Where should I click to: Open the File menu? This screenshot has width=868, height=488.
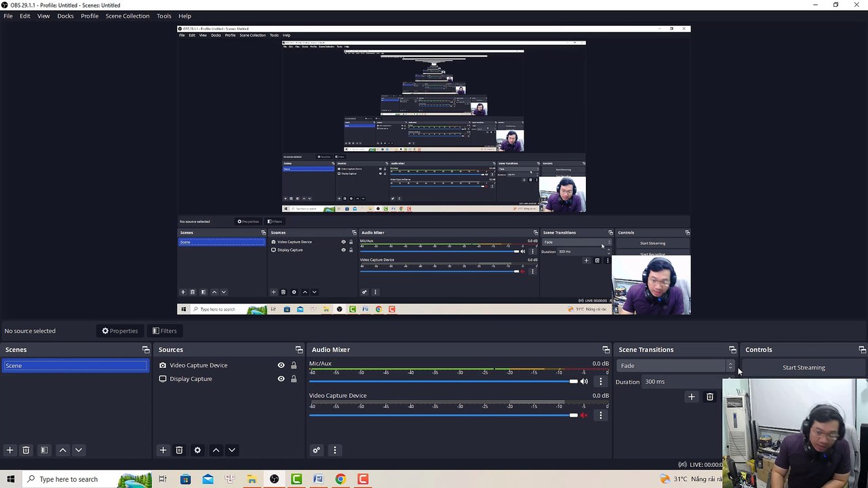tap(8, 16)
